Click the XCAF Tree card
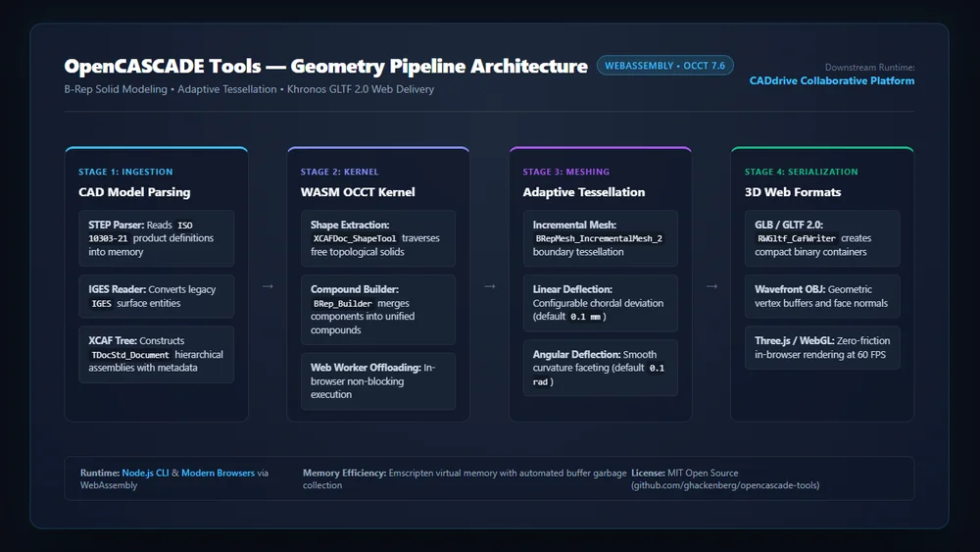 click(156, 354)
